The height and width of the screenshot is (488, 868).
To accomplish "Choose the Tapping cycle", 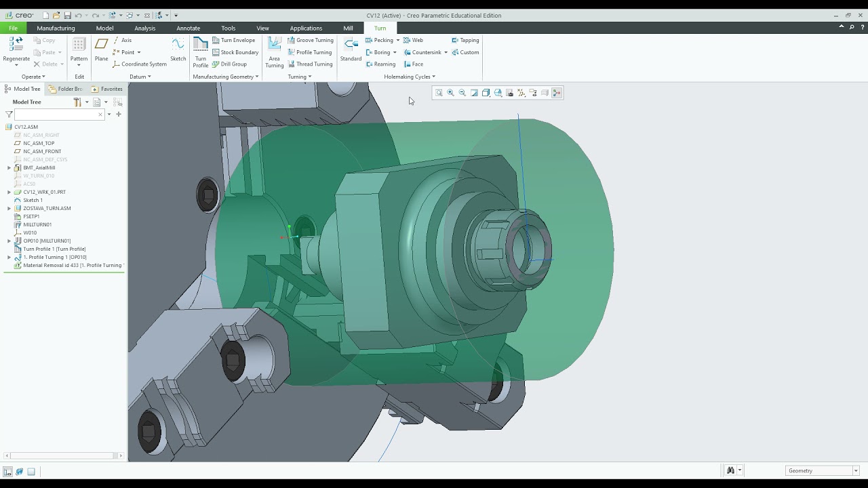I will 465,40.
